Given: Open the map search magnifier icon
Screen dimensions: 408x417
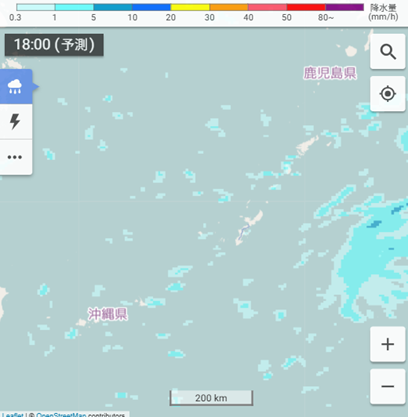Looking at the screenshot, I should coord(388,52).
